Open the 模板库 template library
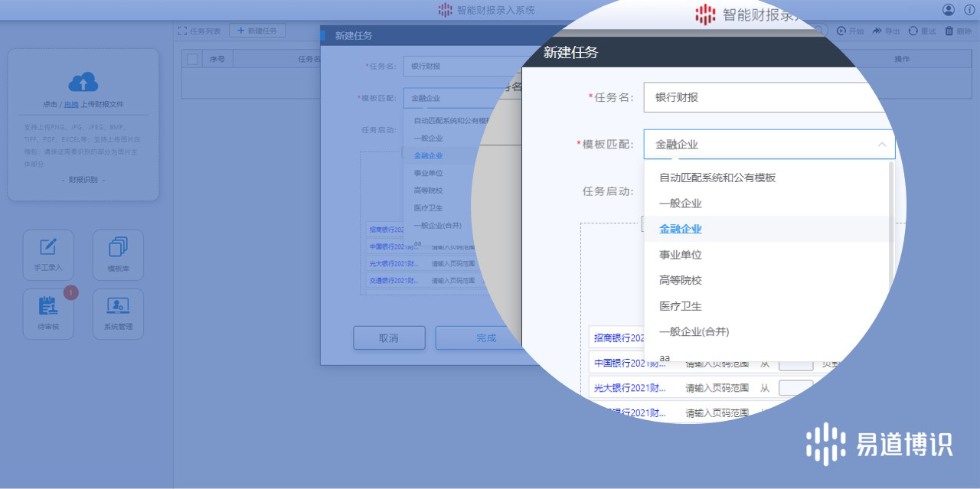The height and width of the screenshot is (489, 980). pos(118,255)
